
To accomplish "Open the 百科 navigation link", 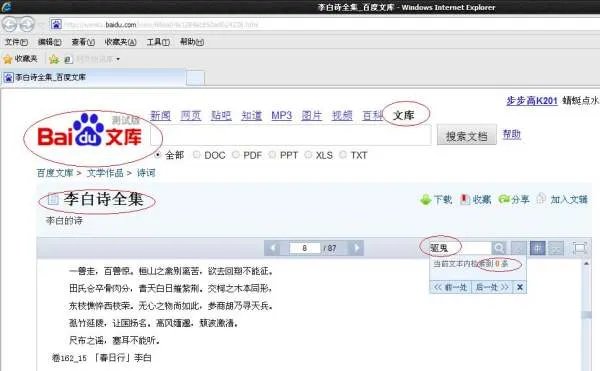I will click(372, 116).
